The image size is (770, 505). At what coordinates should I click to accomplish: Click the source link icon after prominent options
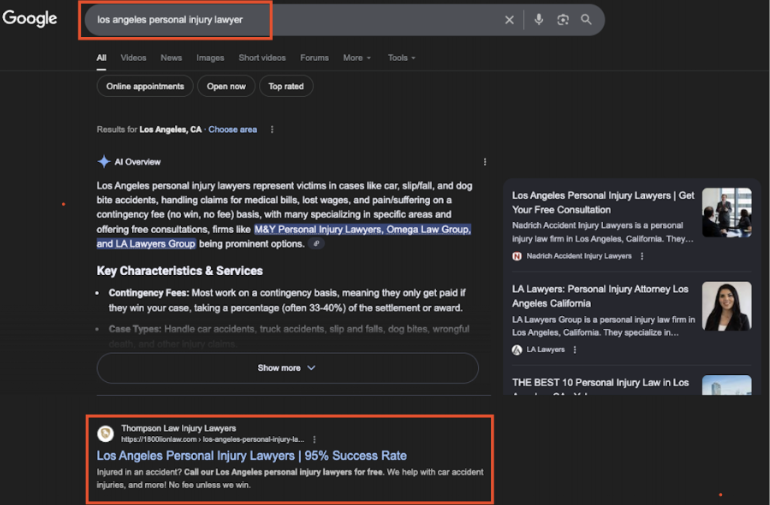316,244
